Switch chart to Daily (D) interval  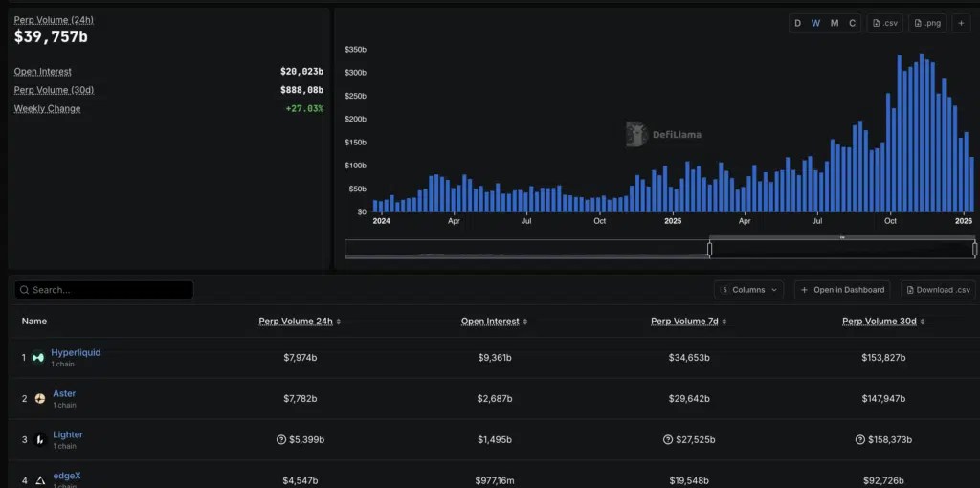pyautogui.click(x=797, y=23)
